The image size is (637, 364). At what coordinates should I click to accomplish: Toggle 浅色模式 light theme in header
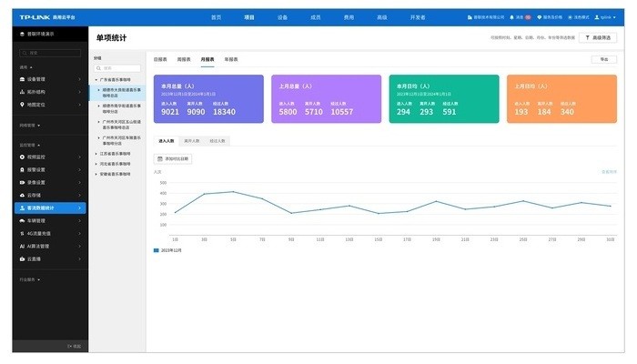coord(569,17)
